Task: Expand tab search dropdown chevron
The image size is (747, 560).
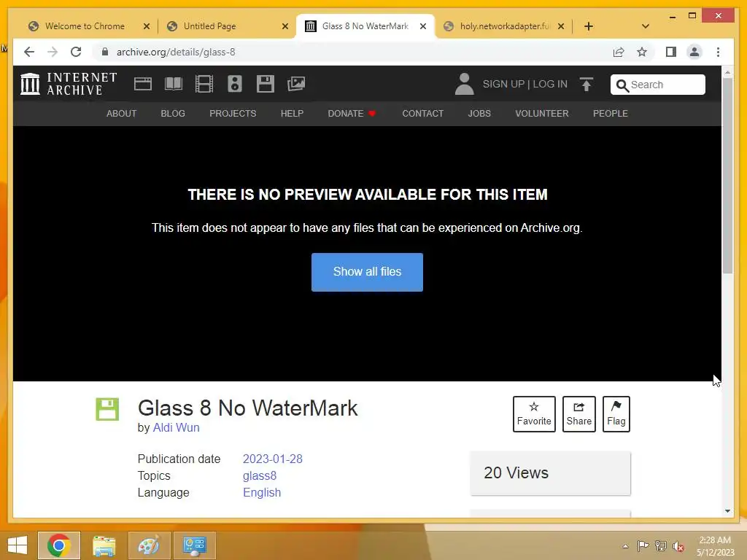Action: pyautogui.click(x=646, y=26)
